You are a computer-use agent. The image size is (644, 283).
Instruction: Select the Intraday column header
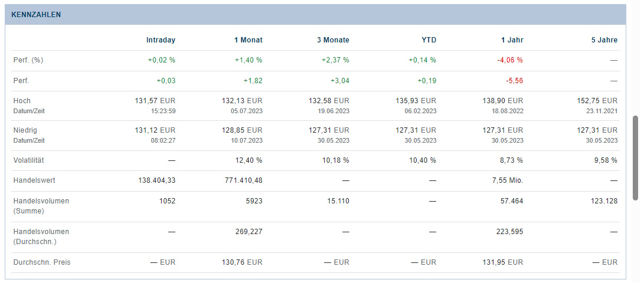tap(161, 40)
